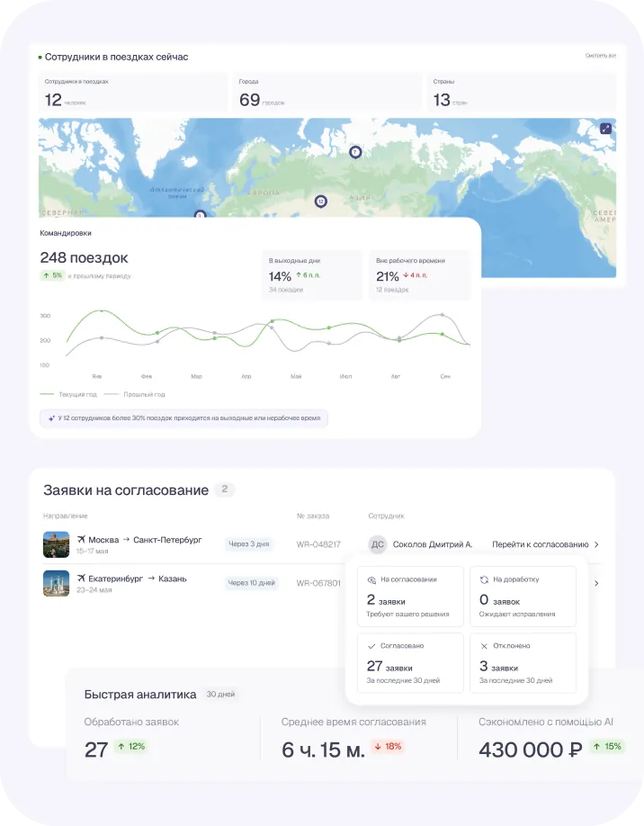644x826 pixels.
Task: Click the green 12% badge next to 27
Action: tap(131, 747)
